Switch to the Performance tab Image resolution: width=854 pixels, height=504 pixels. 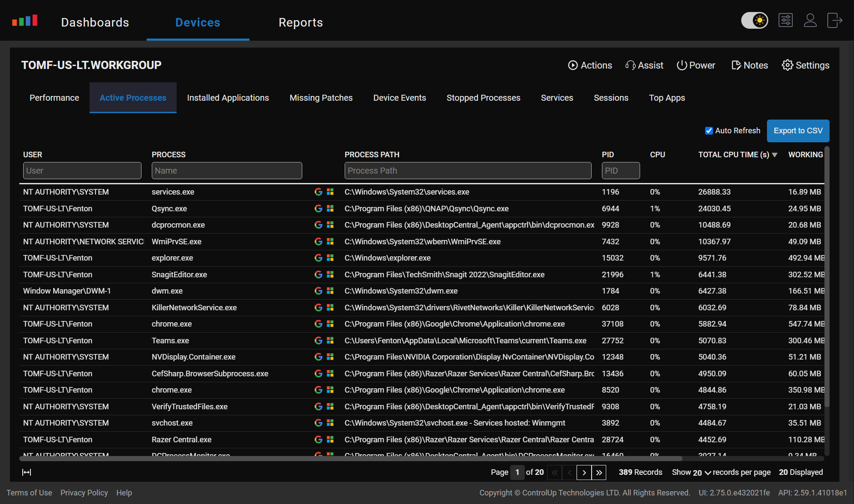point(54,98)
